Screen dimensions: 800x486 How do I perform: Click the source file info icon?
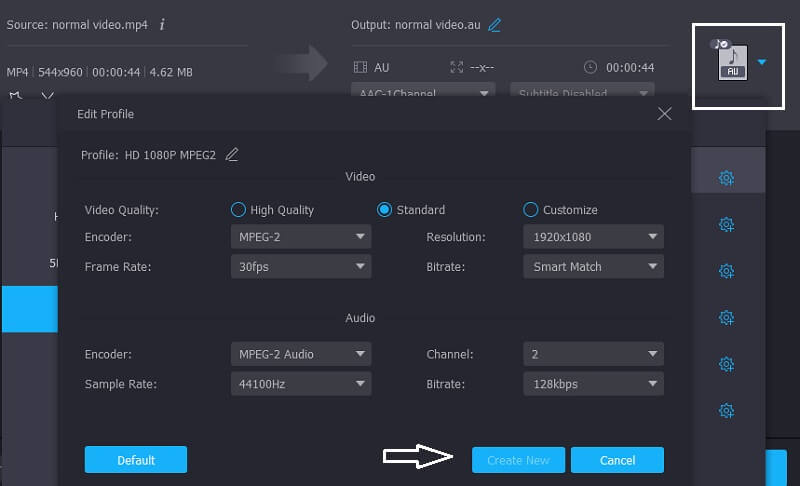coord(162,24)
